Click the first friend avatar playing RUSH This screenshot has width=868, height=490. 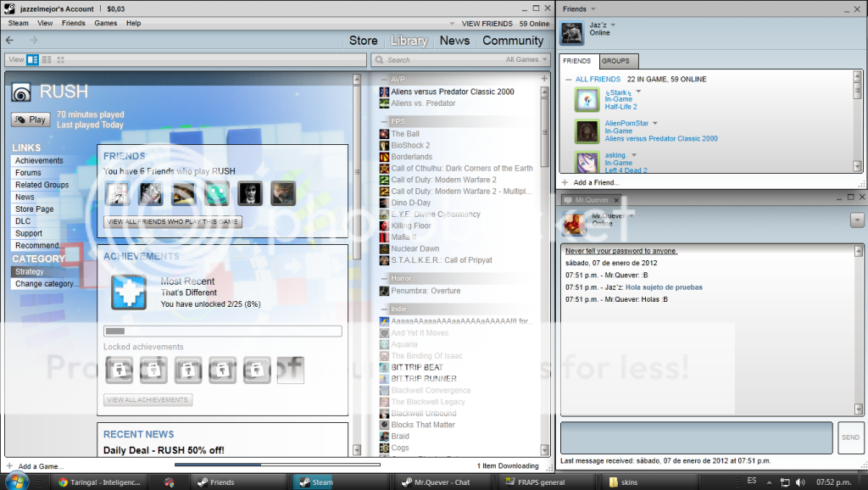point(118,194)
